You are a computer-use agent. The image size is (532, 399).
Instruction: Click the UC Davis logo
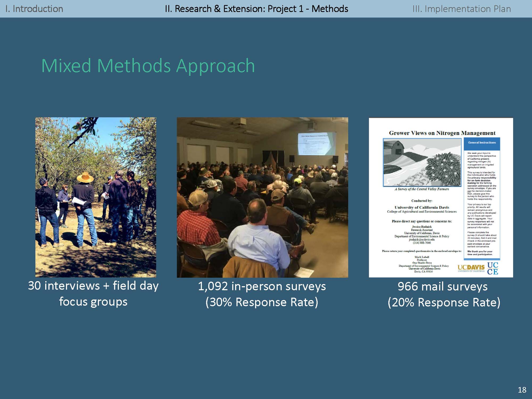[471, 268]
